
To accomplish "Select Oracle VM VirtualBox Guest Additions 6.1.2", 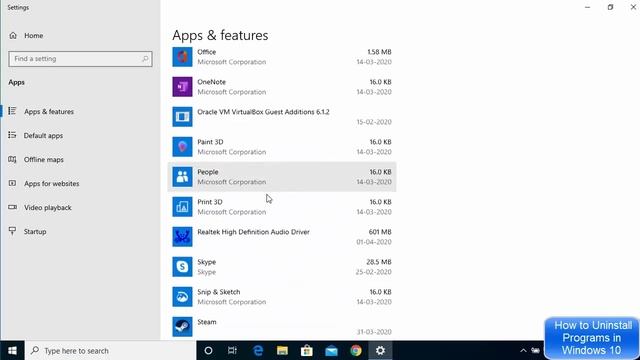I will click(282, 117).
